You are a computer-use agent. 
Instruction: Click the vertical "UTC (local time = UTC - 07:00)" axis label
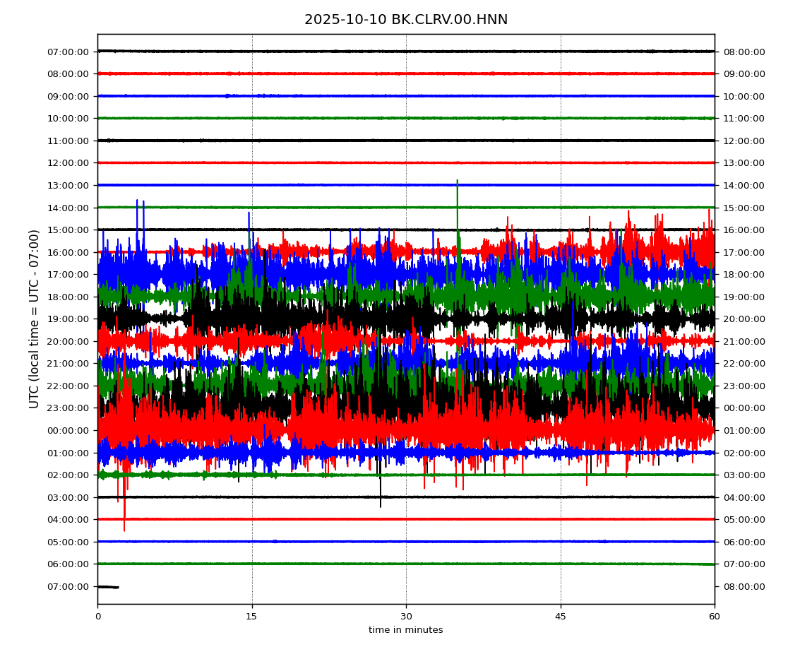35,319
